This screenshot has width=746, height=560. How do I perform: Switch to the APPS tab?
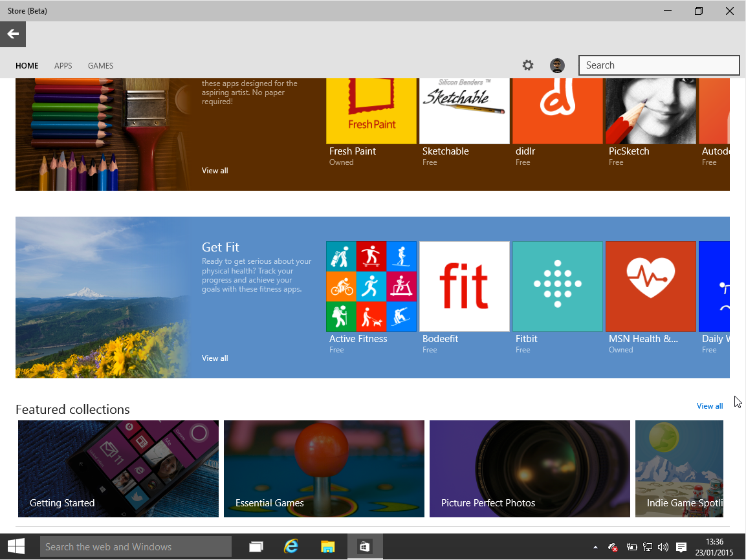point(63,65)
